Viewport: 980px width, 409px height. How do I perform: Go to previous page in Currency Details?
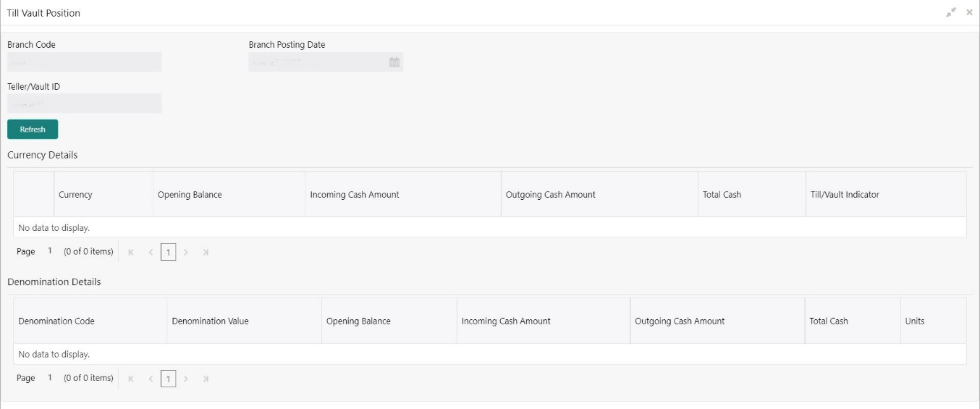[151, 252]
